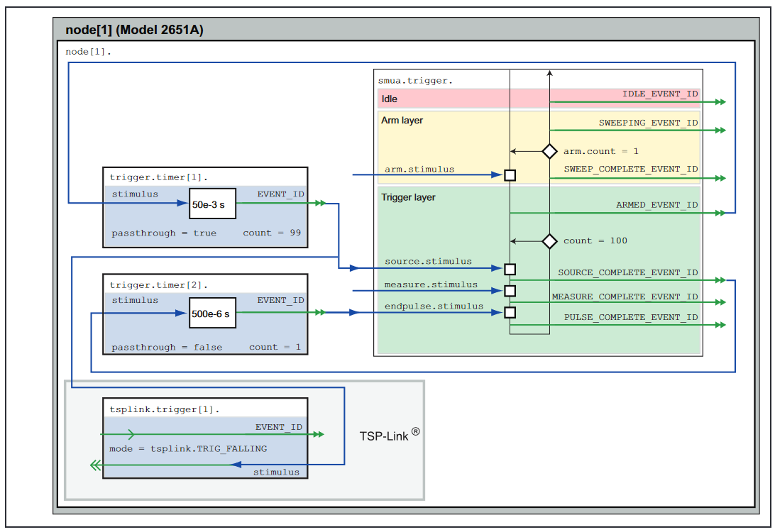This screenshot has width=775, height=532.
Task: Click the Trigger layer heading
Action: (408, 197)
